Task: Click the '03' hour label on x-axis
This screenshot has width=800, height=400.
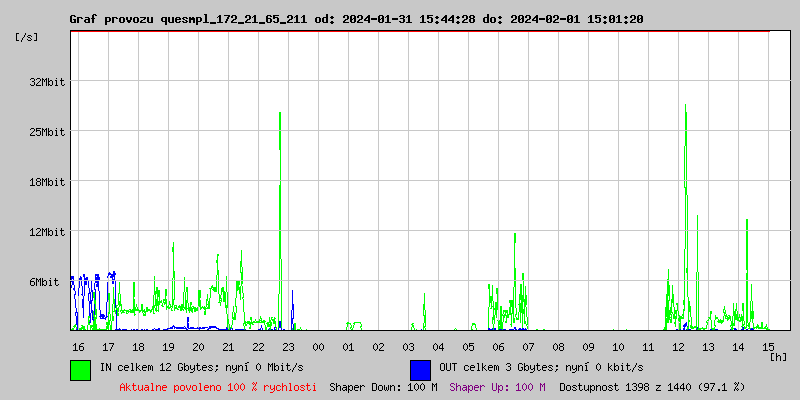Action: tap(408, 346)
